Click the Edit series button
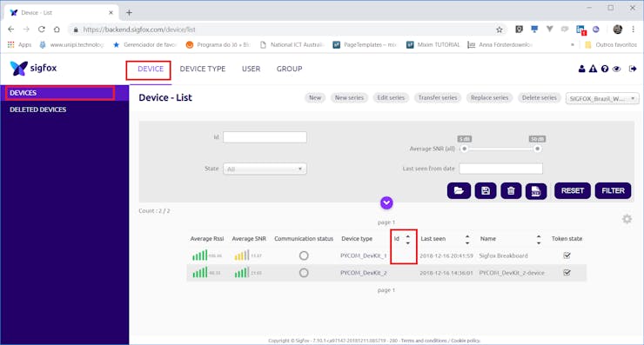644x345 pixels. point(391,97)
